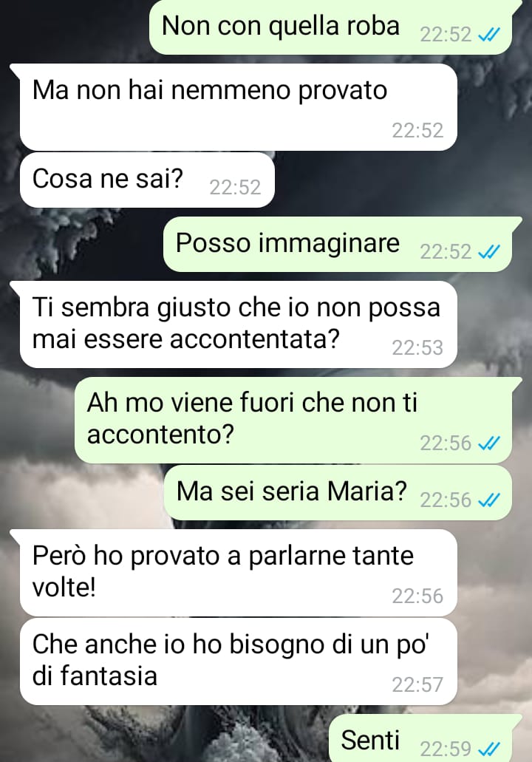Viewport: 532px width, 762px height.
Task: Tap the blue double-check beside 'Posso immaginare'
Action: [x=488, y=252]
